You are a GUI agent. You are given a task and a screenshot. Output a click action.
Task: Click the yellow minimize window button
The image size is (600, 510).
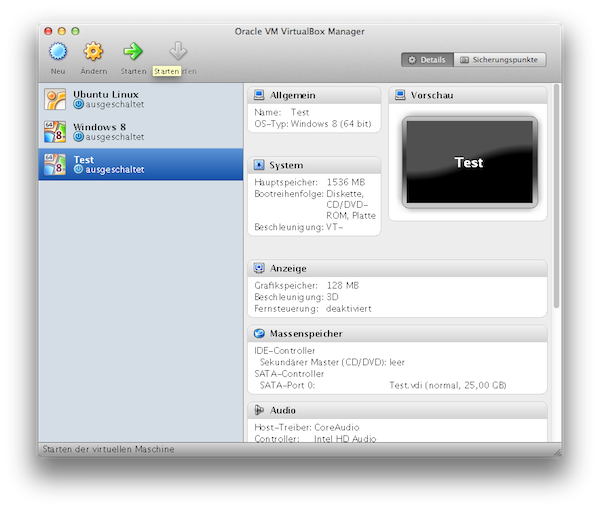coord(62,31)
